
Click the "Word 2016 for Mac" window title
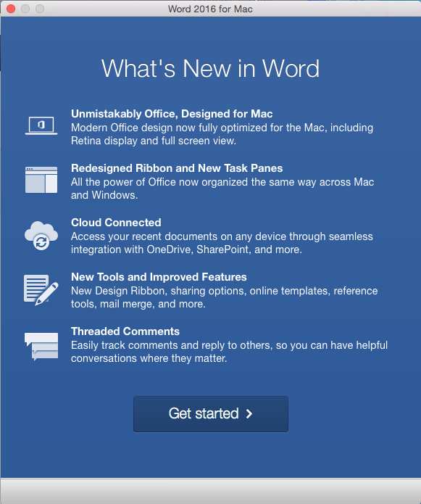210,9
